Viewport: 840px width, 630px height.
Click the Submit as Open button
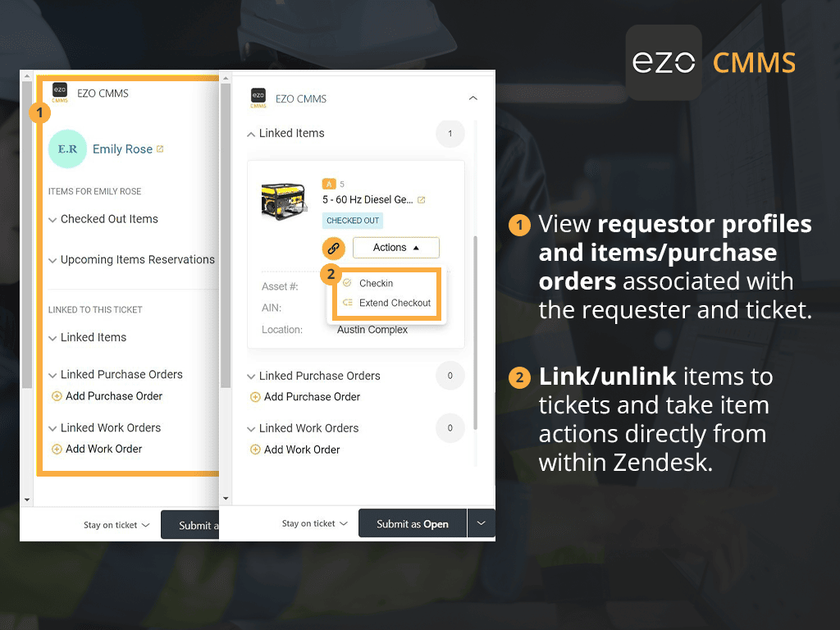coord(412,523)
